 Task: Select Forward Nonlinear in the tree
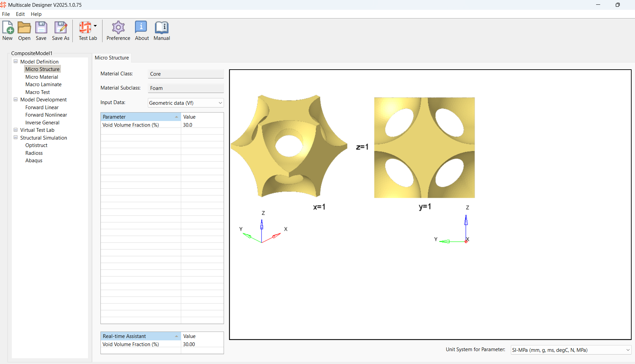click(46, 115)
